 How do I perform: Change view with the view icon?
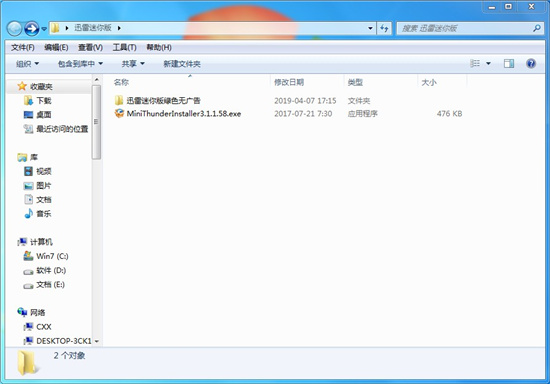pos(475,63)
